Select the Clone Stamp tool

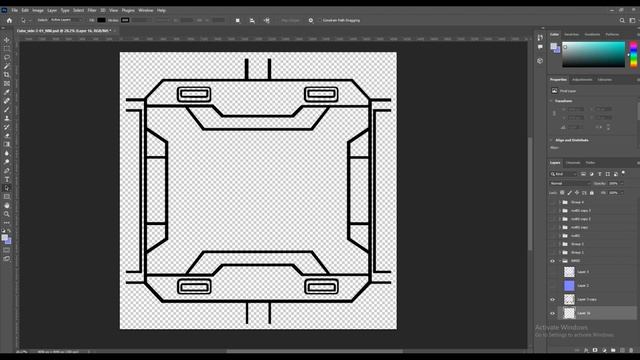[7, 118]
